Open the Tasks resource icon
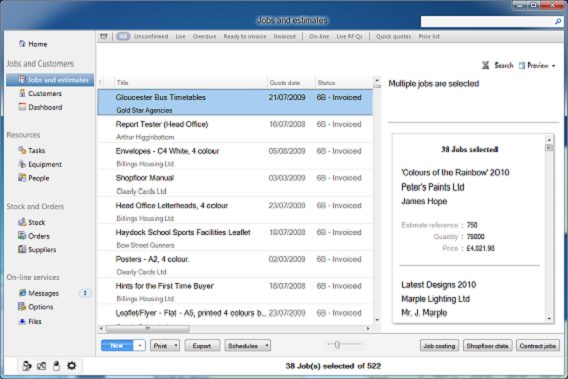This screenshot has width=568, height=379. coord(22,150)
